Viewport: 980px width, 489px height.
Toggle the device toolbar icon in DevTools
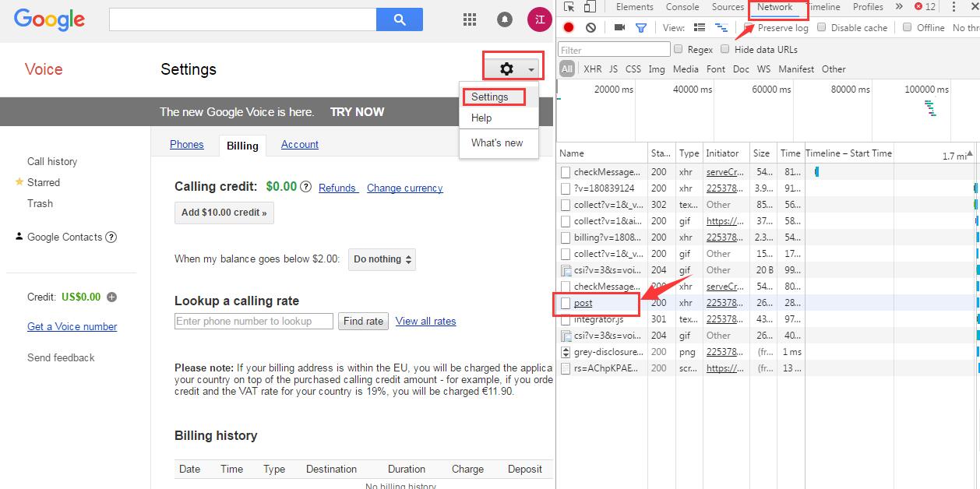[x=590, y=7]
